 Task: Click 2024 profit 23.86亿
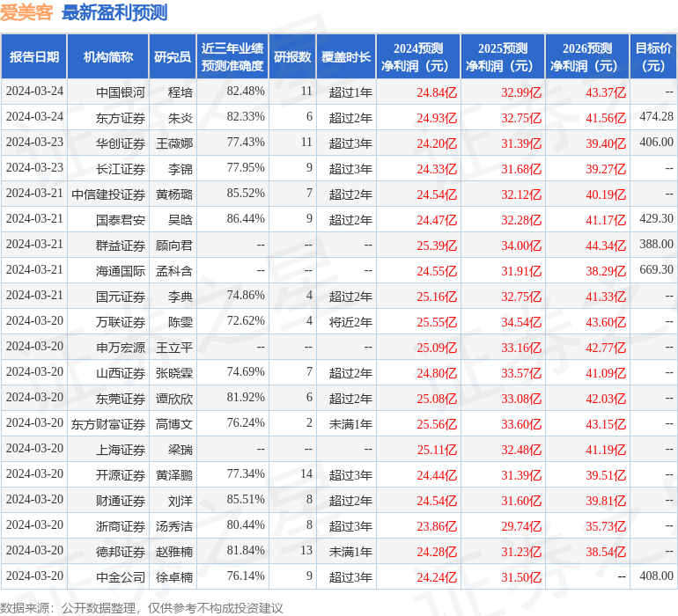pyautogui.click(x=437, y=526)
